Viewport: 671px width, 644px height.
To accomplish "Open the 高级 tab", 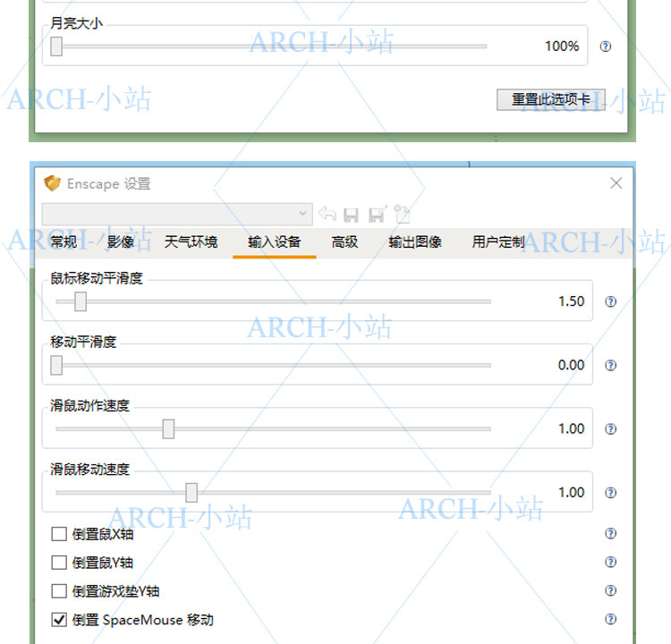I will 344,242.
